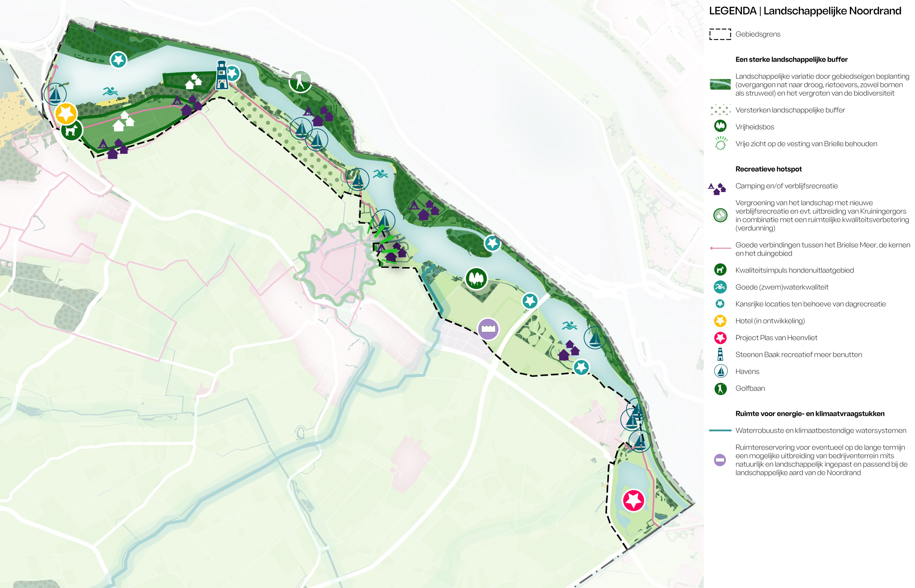Click the teal Waterrobuuste watersystemen legend line

[720, 430]
